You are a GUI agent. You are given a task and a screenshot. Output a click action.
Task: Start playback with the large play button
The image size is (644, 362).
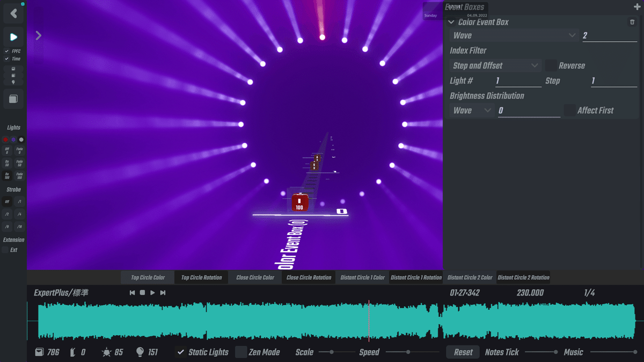click(x=13, y=37)
